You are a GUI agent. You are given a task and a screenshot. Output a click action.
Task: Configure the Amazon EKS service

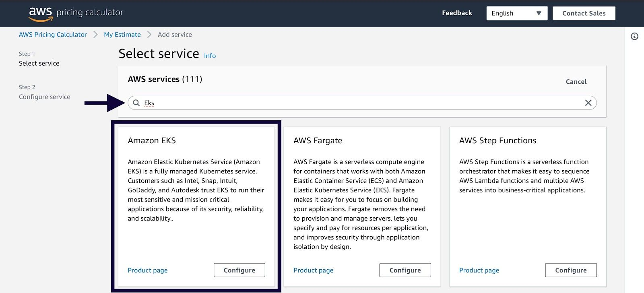pos(239,270)
